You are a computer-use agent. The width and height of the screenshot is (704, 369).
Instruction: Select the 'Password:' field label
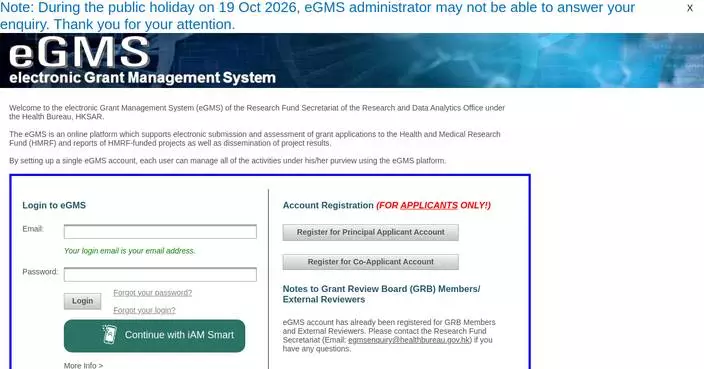[40, 272]
